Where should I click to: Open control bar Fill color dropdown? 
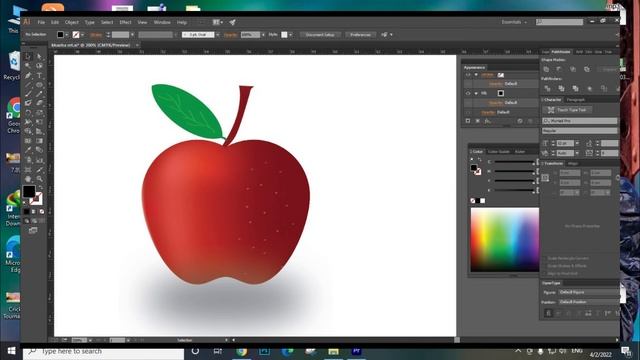[67, 35]
